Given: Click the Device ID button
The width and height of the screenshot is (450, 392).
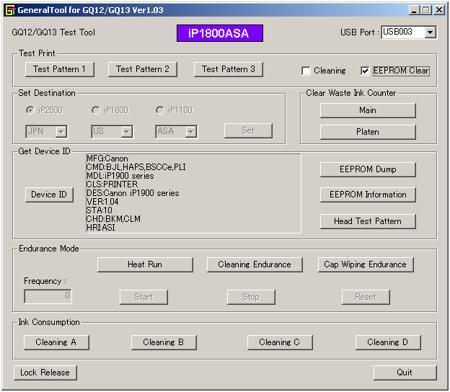Looking at the screenshot, I should pyautogui.click(x=49, y=195).
